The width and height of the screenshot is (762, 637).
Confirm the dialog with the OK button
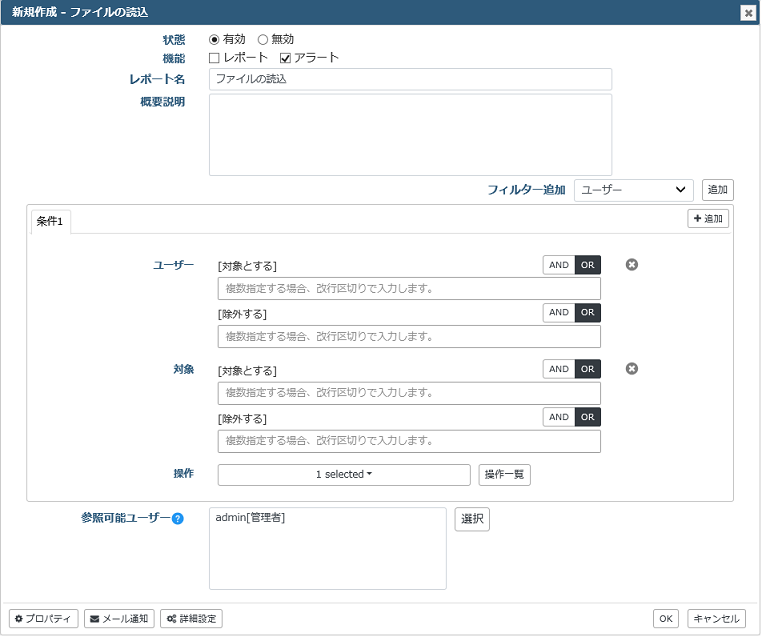pyautogui.click(x=665, y=619)
